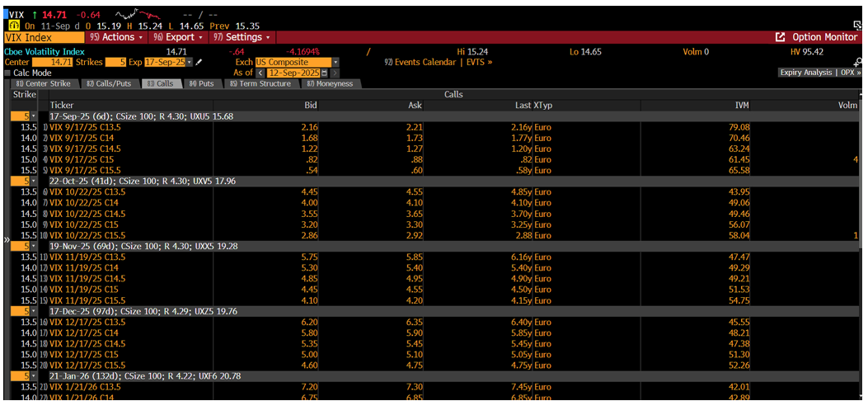Toggle the Calc Mode checkbox

(x=7, y=73)
